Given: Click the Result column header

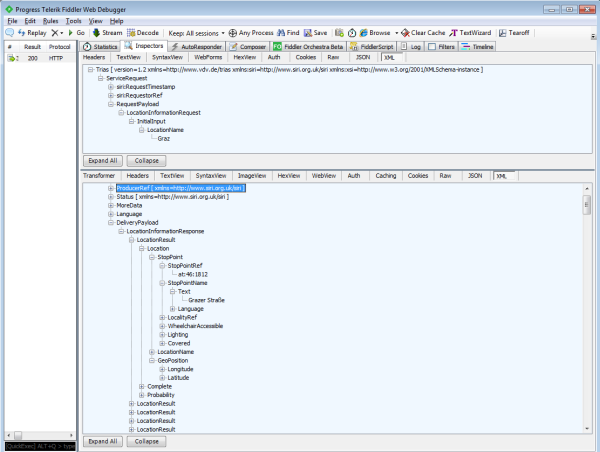Looking at the screenshot, I should pyautogui.click(x=32, y=47).
